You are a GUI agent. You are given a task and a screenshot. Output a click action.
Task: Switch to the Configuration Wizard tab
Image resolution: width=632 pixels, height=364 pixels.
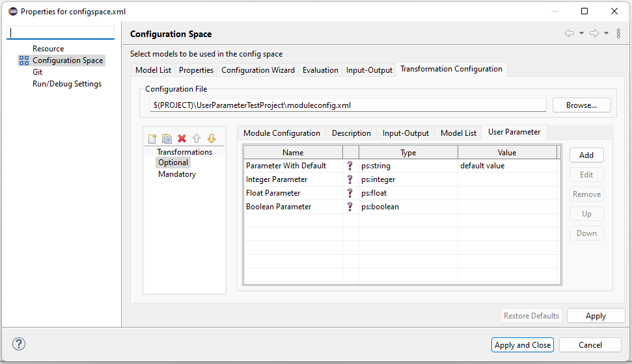[258, 70]
